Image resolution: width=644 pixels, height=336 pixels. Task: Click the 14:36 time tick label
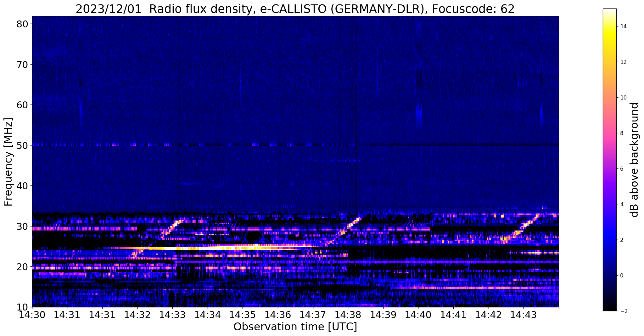[278, 315]
